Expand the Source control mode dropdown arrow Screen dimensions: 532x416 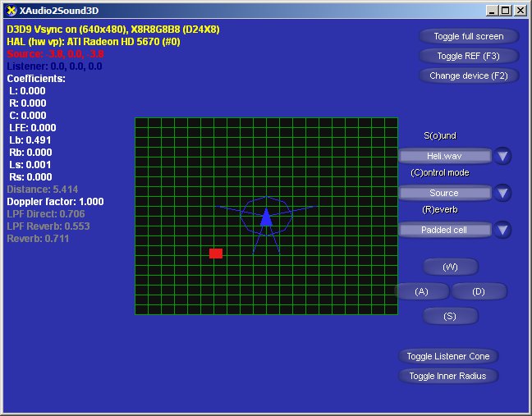tap(503, 193)
